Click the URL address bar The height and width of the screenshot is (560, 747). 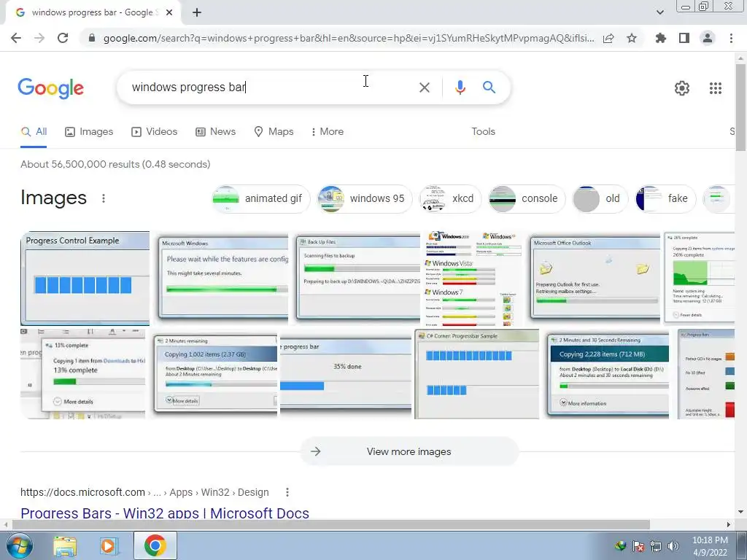point(348,38)
